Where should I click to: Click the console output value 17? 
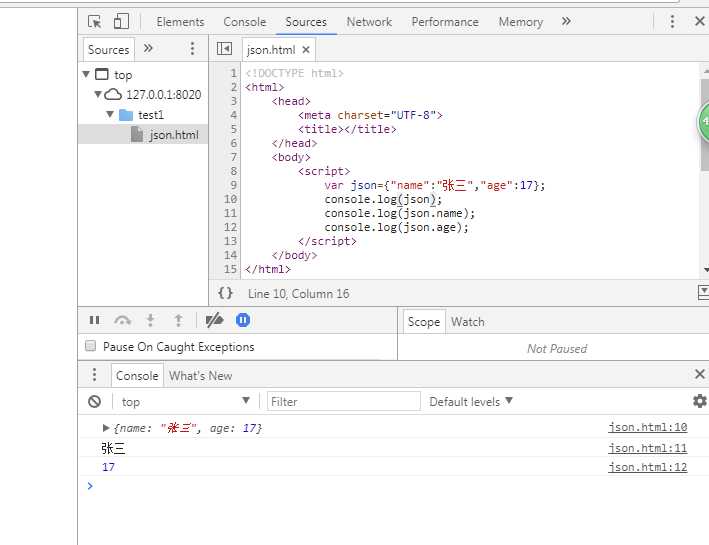coord(109,467)
